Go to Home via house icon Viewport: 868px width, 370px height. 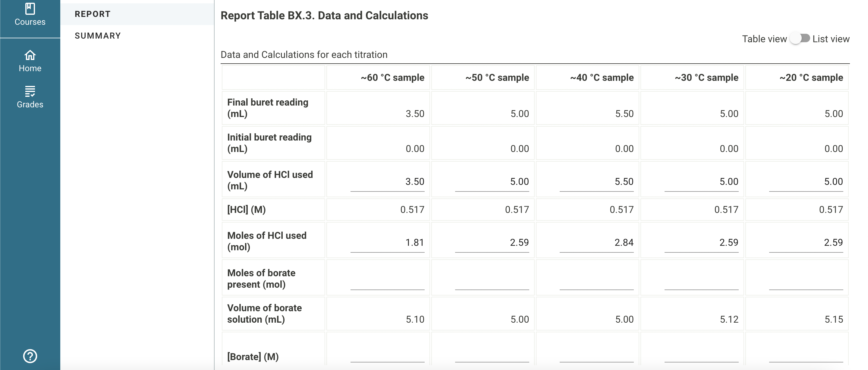click(x=30, y=55)
